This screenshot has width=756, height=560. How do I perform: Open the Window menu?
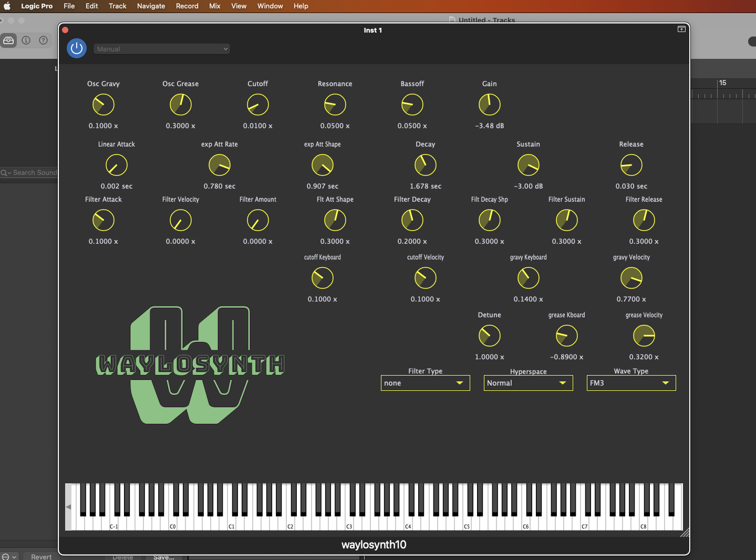(x=271, y=6)
